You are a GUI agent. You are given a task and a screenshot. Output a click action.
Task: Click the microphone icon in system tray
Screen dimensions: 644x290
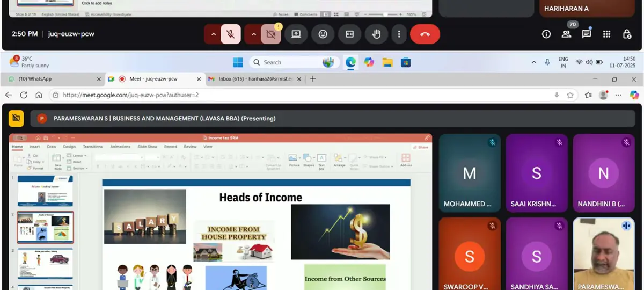547,62
